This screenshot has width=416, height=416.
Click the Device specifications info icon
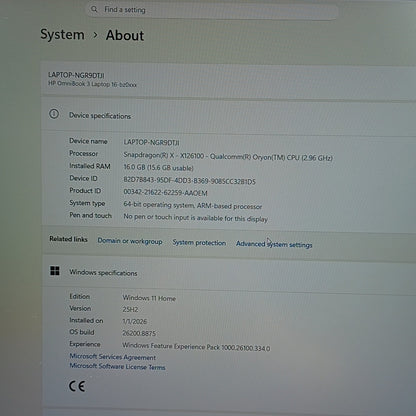pos(54,114)
